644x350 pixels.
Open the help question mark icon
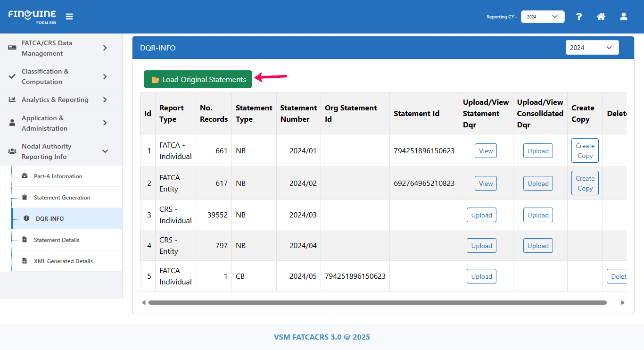(x=579, y=17)
